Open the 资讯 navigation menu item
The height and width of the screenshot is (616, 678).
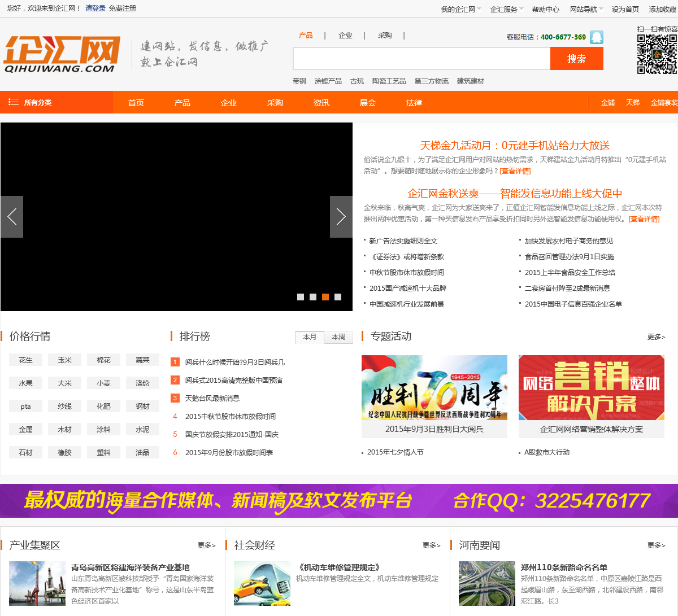[321, 103]
